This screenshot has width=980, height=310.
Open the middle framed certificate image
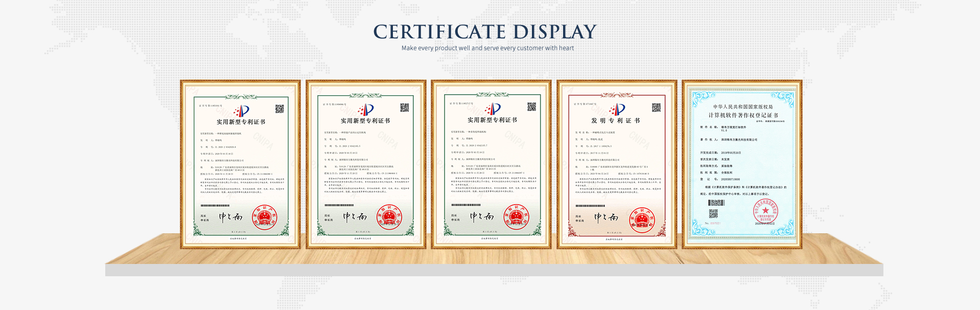point(491,164)
